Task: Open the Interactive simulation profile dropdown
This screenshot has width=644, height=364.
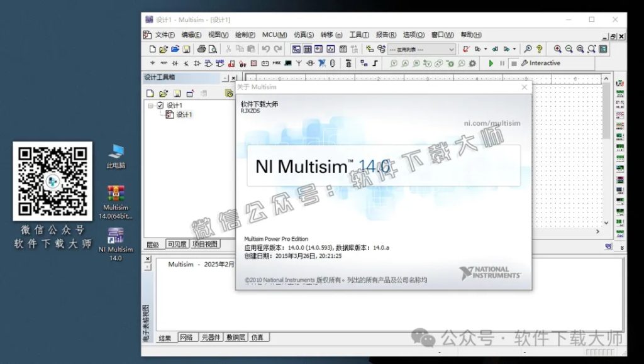Action: click(546, 63)
